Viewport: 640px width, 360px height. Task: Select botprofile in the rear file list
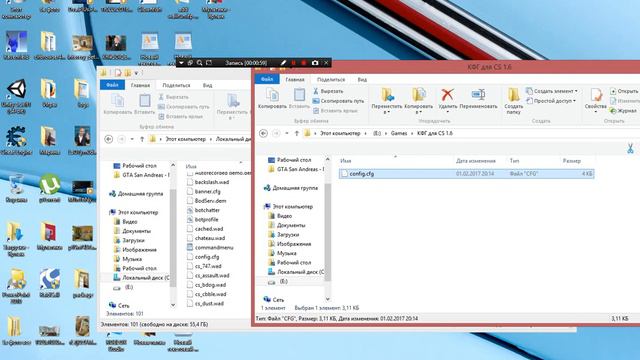[202, 219]
